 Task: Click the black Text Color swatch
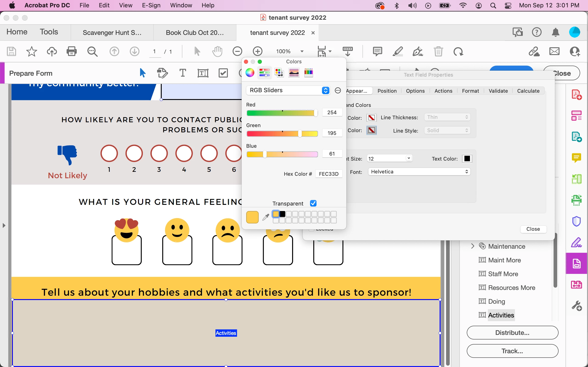(x=467, y=158)
